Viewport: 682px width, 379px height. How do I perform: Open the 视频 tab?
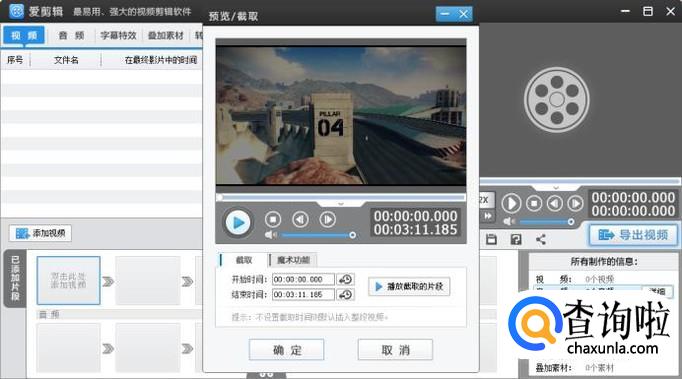coord(24,35)
